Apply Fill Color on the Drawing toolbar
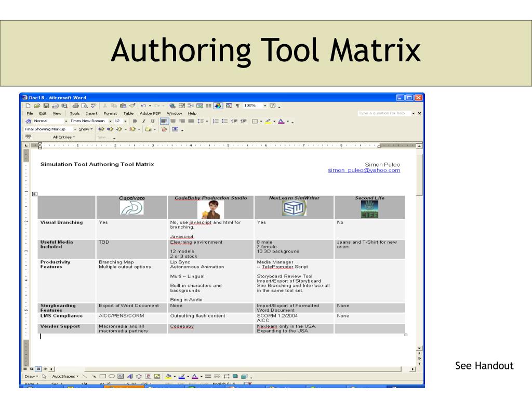 tap(168, 376)
